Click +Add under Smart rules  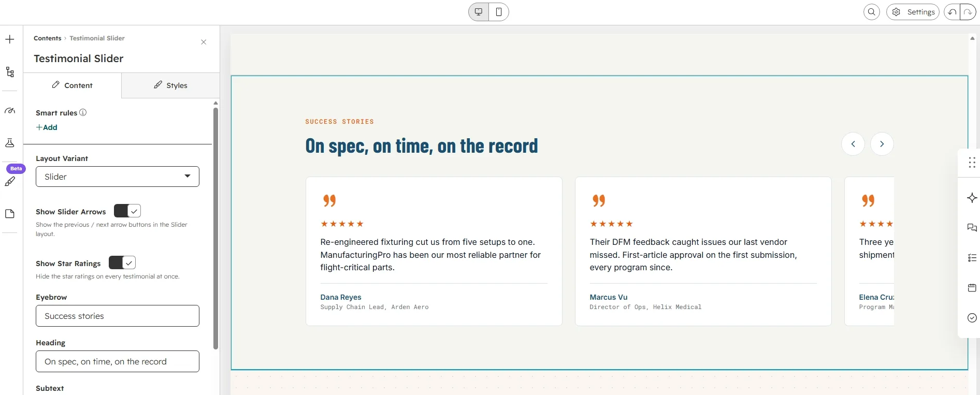(x=47, y=127)
